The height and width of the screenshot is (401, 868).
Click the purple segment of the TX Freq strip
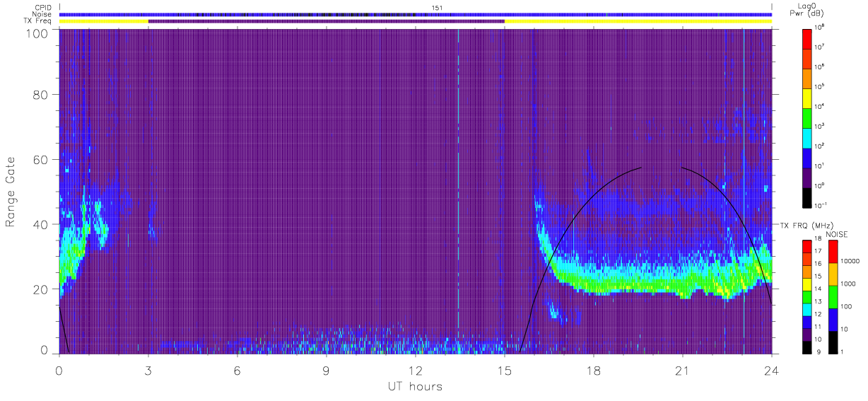click(x=327, y=21)
